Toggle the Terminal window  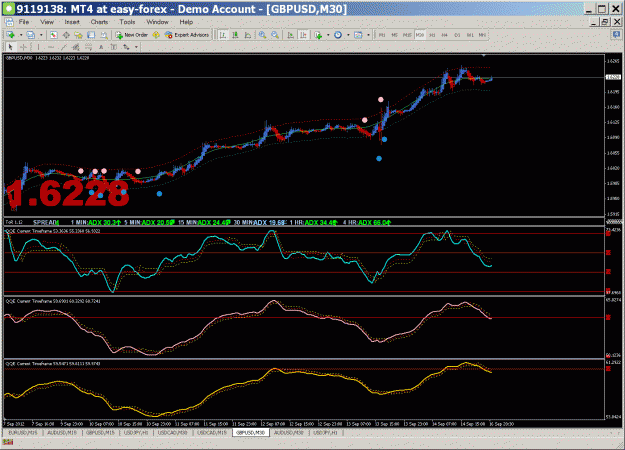pos(91,35)
